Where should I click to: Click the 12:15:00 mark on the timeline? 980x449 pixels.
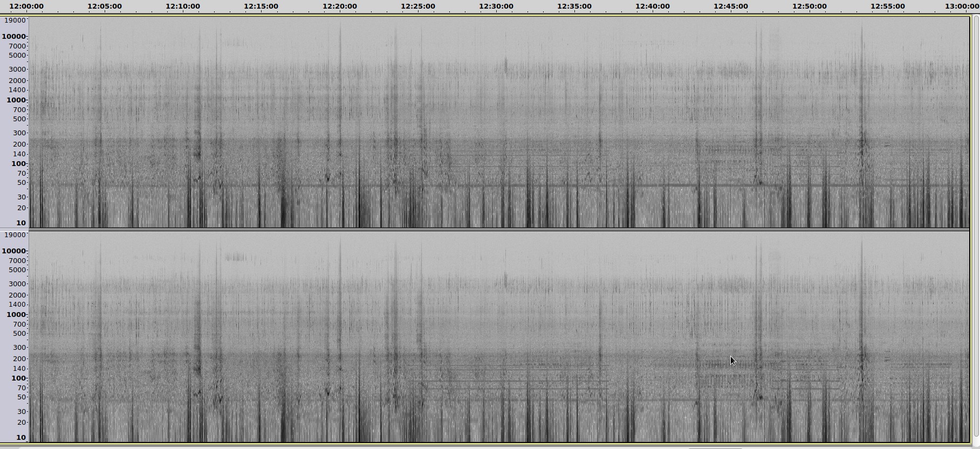(261, 6)
